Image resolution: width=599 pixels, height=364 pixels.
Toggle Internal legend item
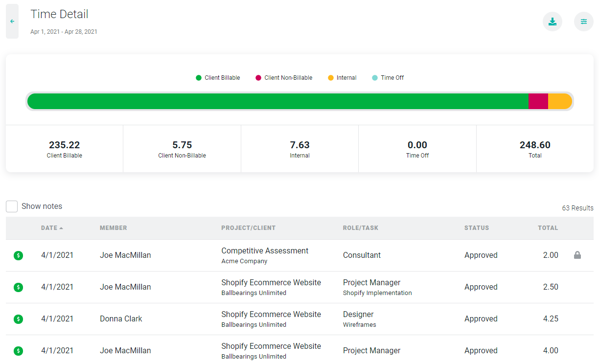342,78
